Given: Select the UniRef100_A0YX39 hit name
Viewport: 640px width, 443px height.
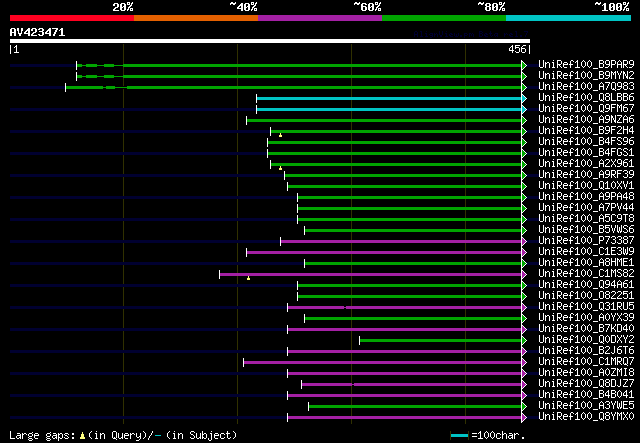Looking at the screenshot, I should click(x=586, y=318).
